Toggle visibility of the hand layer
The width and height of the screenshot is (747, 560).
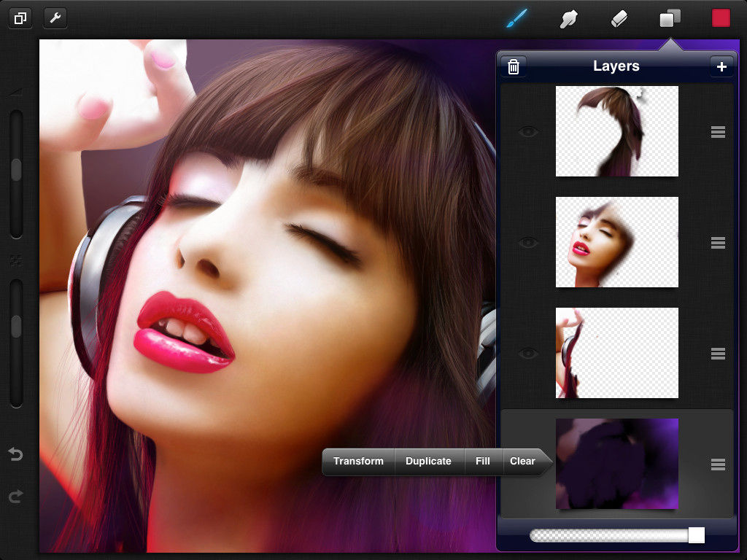point(528,354)
